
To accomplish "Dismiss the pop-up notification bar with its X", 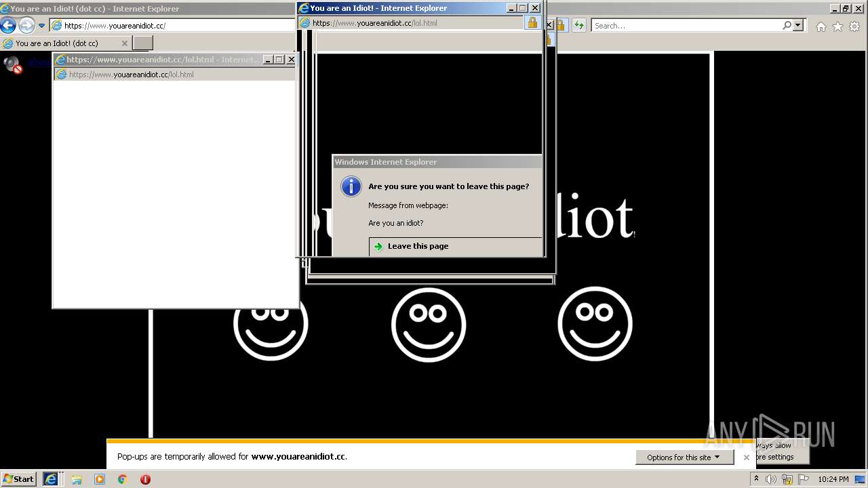I will [x=747, y=457].
